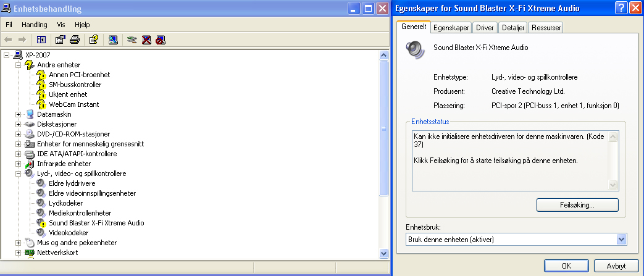Select SM-busskontroller device

coord(75,85)
